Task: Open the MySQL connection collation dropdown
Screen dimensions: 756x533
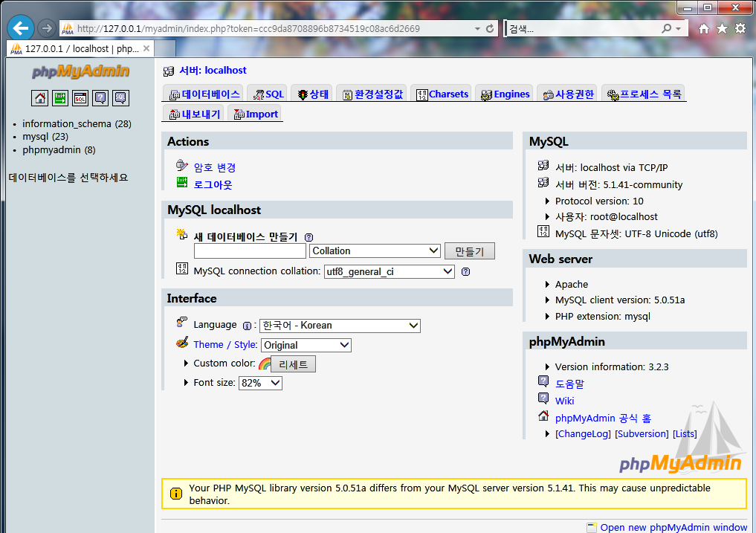Action: tap(389, 271)
